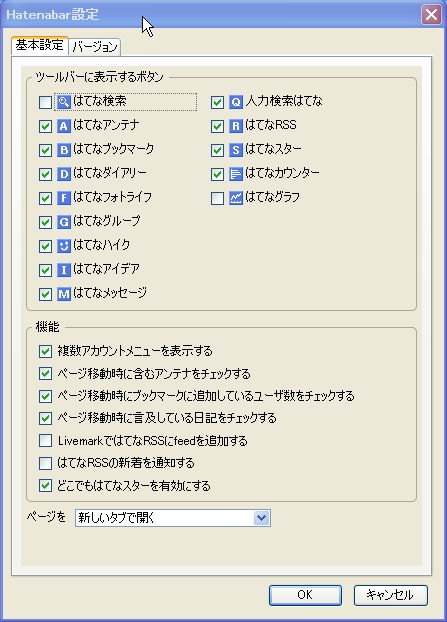The height and width of the screenshot is (622, 447).
Task: Click the はてなメッセージ 'M' icon
Action: (63, 294)
